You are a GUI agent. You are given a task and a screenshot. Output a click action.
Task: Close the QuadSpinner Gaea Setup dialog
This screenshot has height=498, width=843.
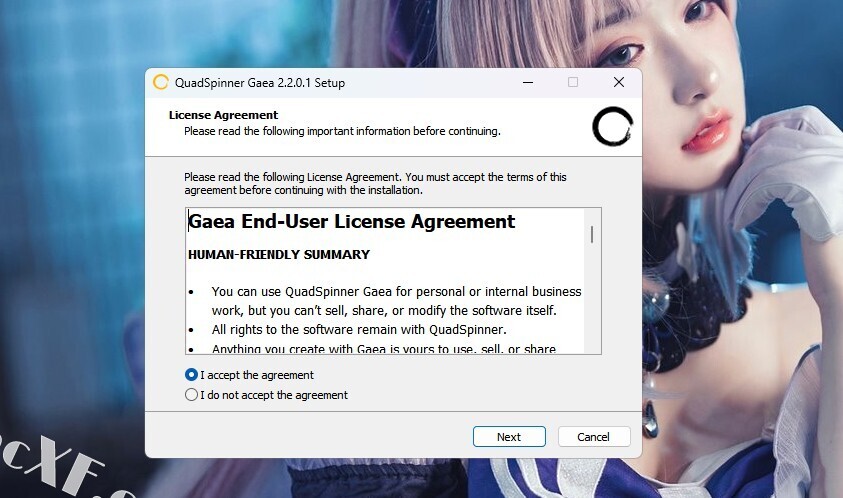[619, 82]
